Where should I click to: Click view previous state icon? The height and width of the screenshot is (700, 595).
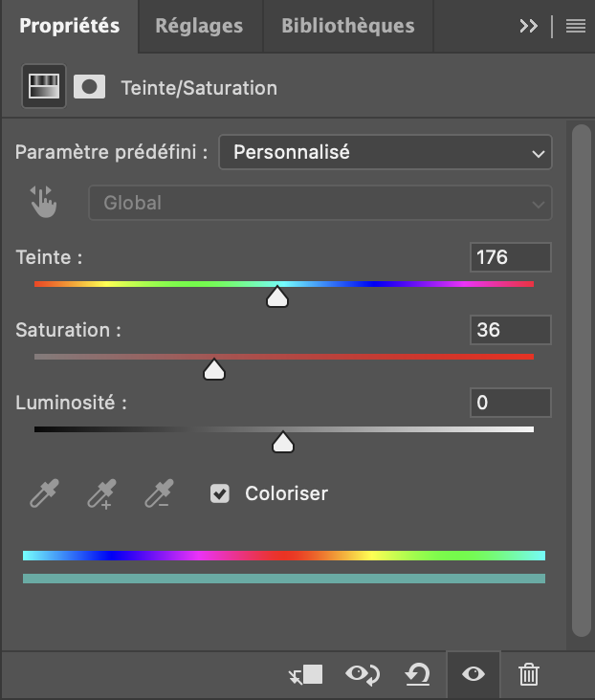[363, 675]
